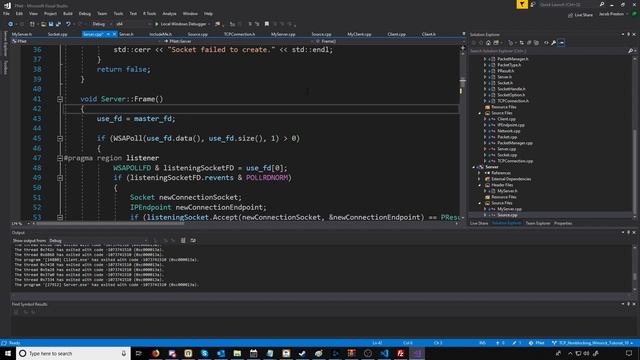Select Network.cpp in Solution Explorer
Viewport: 640px width, 360px height.
click(509, 131)
